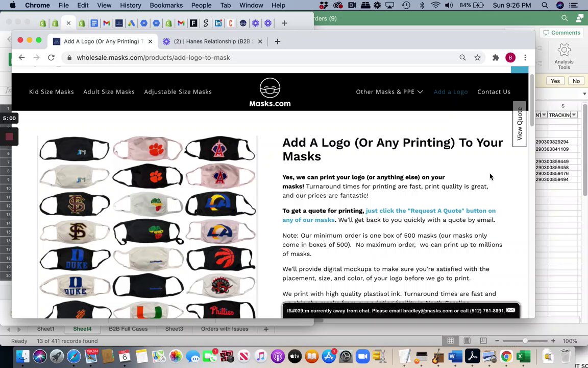
Task: Click the envelope icon in chat bar
Action: 511,310
